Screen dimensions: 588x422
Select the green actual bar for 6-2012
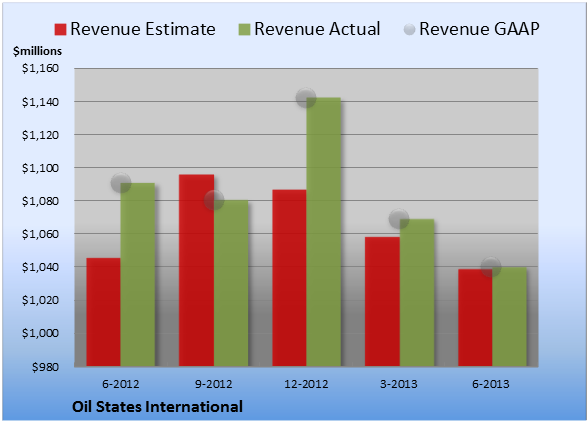pyautogui.click(x=138, y=275)
